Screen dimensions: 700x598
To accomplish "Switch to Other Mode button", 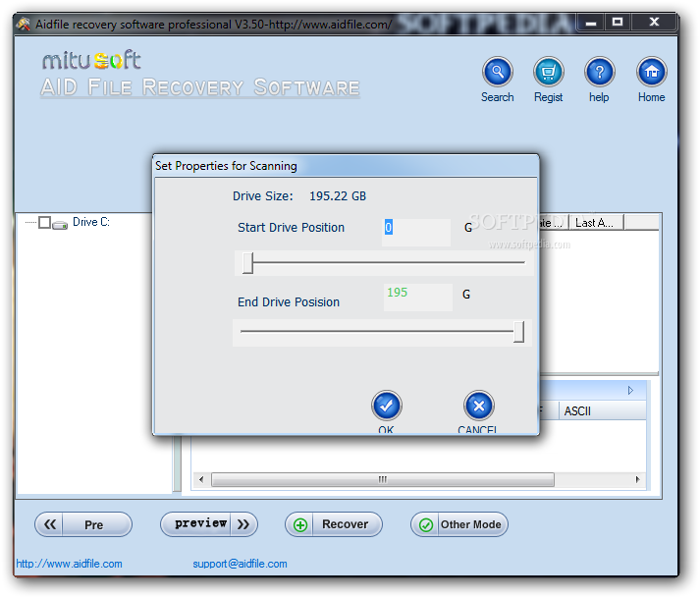I will tap(459, 524).
